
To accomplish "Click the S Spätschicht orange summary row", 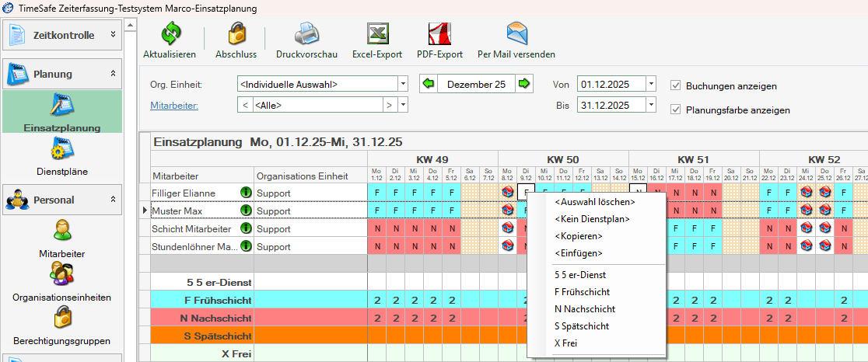I will pyautogui.click(x=509, y=336).
